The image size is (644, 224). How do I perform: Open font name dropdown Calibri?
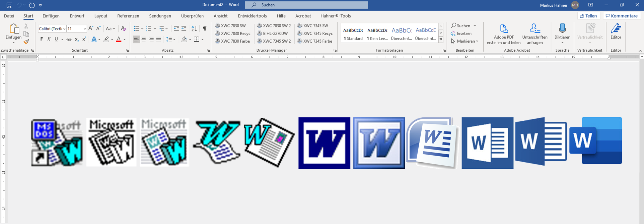point(64,29)
